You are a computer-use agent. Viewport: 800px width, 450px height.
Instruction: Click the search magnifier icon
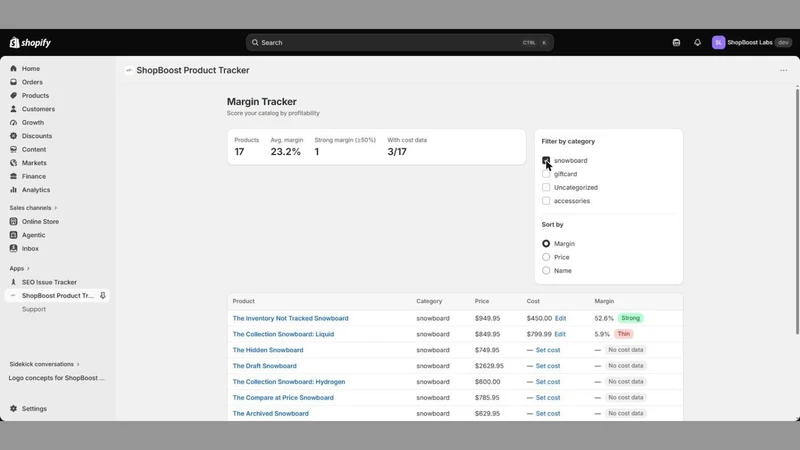[x=255, y=42]
